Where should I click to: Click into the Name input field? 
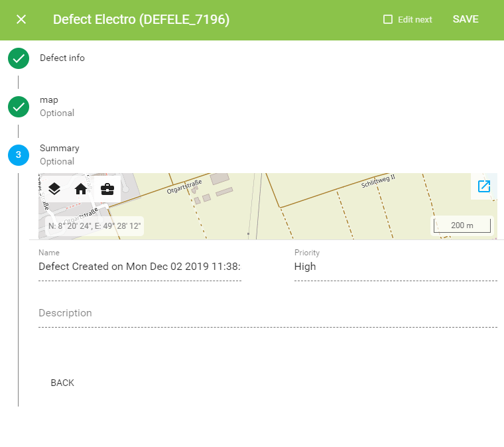coord(140,267)
